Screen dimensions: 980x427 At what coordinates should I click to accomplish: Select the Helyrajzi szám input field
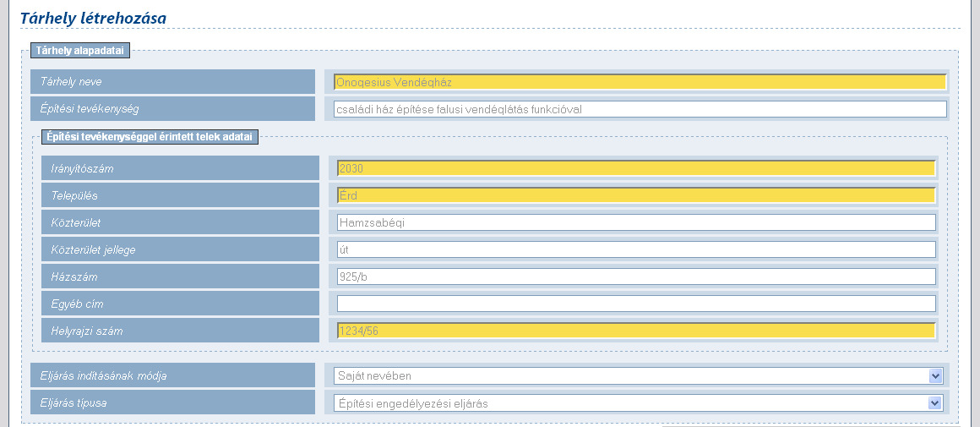coord(636,331)
